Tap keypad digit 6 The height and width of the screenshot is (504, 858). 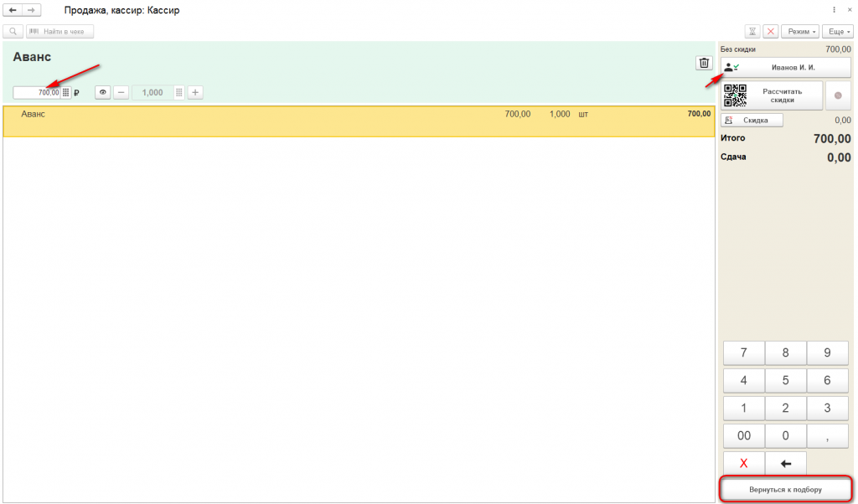tap(827, 380)
